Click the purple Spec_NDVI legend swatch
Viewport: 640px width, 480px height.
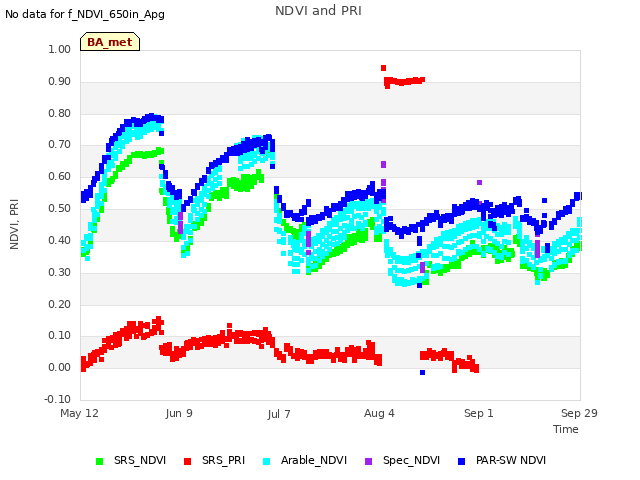[x=368, y=461]
